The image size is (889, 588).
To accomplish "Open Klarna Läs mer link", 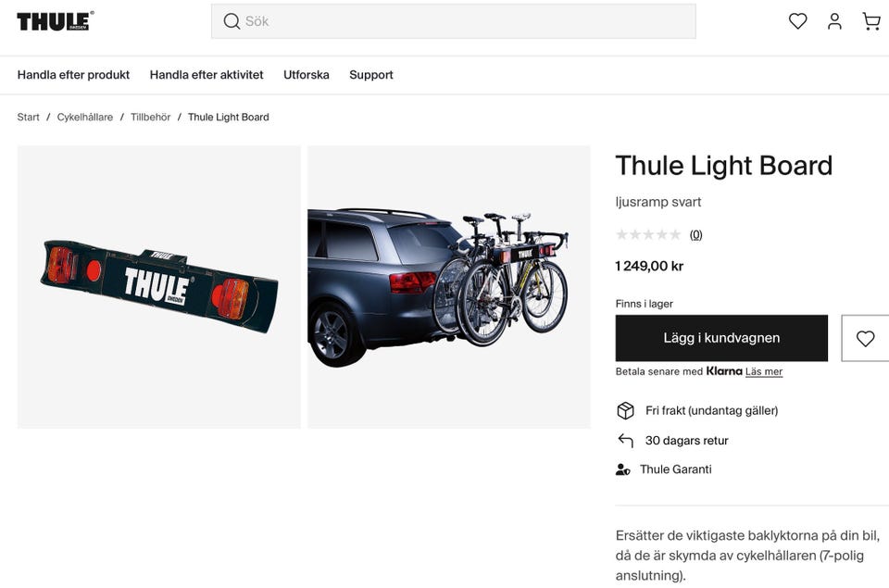I will click(x=764, y=372).
